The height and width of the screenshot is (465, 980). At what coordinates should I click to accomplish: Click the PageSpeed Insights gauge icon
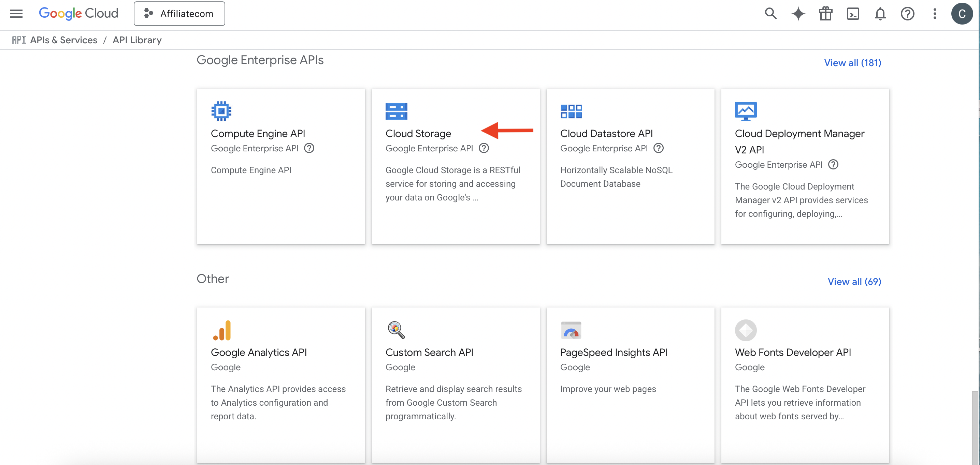[x=571, y=330]
